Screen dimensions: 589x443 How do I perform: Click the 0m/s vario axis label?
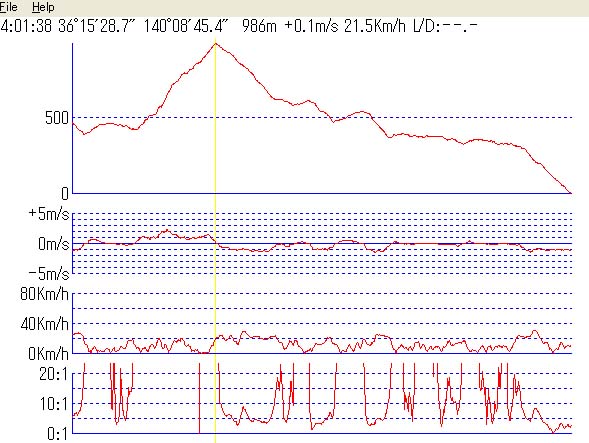54,244
